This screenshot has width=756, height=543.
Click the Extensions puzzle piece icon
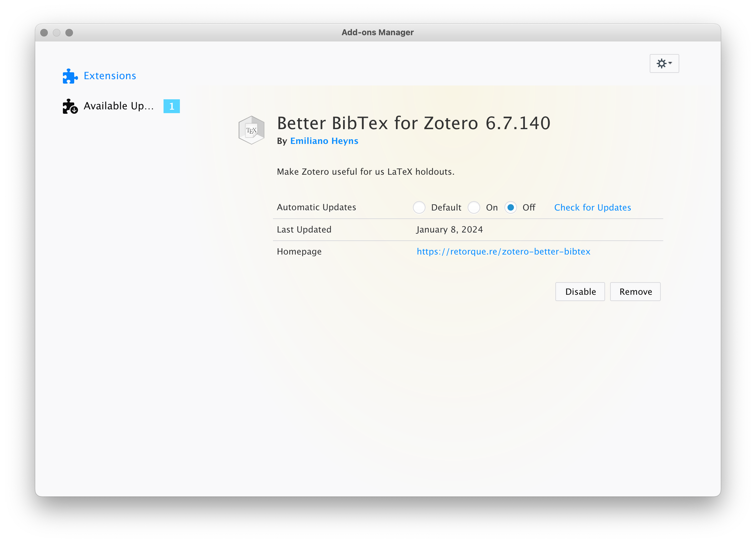[x=70, y=76]
